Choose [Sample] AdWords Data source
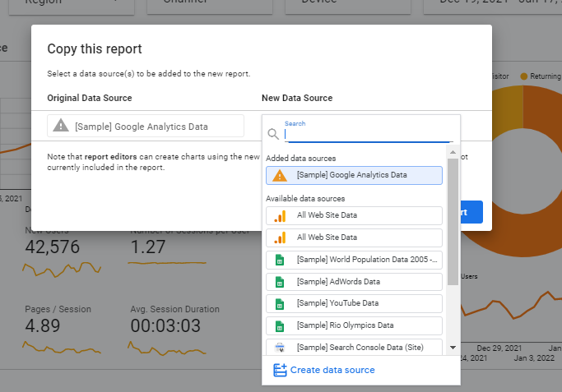Viewport: 562px width, 392px height. (x=354, y=282)
